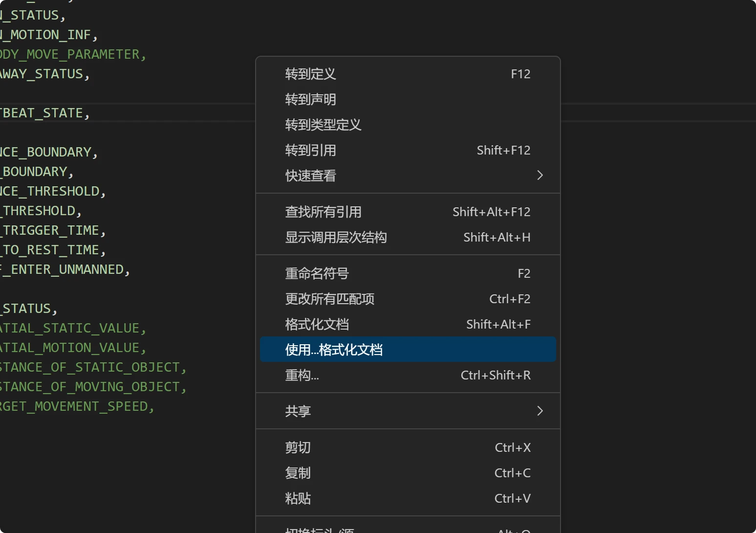Open 显示调用层次结构 from the menu
The height and width of the screenshot is (533, 756).
336,238
